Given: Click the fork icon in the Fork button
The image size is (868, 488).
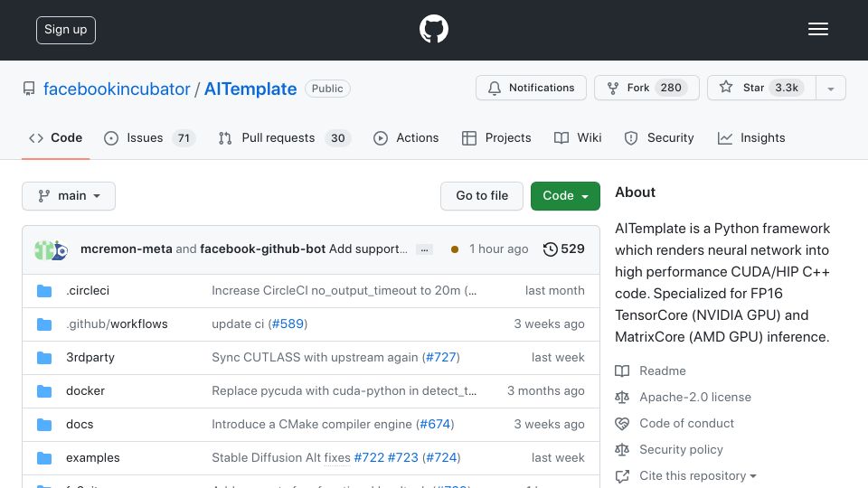Looking at the screenshot, I should [613, 88].
